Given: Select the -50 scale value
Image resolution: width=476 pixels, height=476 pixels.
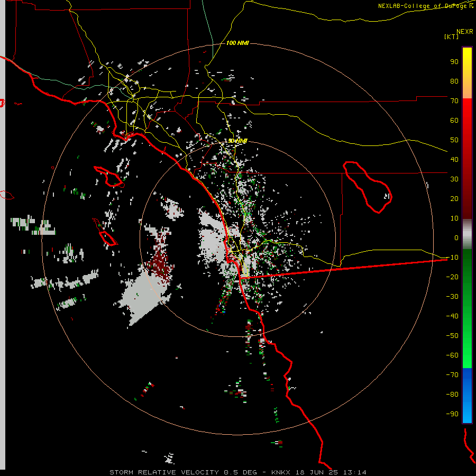Looking at the screenshot, I should point(452,336).
